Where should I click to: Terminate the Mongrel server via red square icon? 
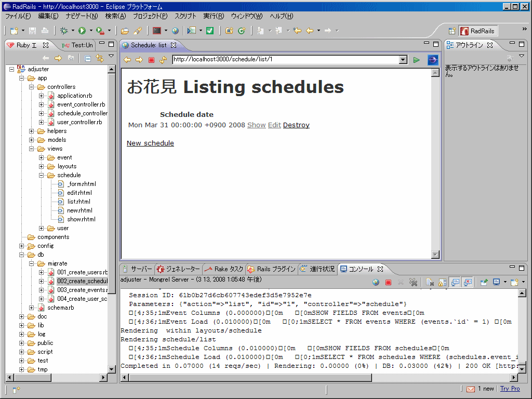pos(388,282)
